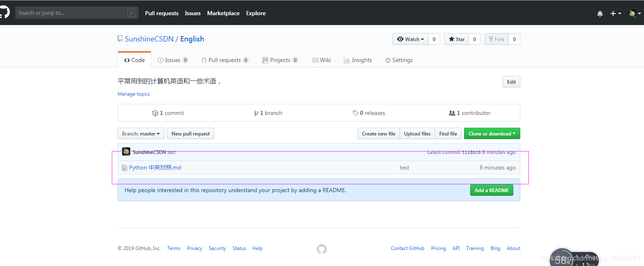Click Edit repository description button

click(x=511, y=82)
